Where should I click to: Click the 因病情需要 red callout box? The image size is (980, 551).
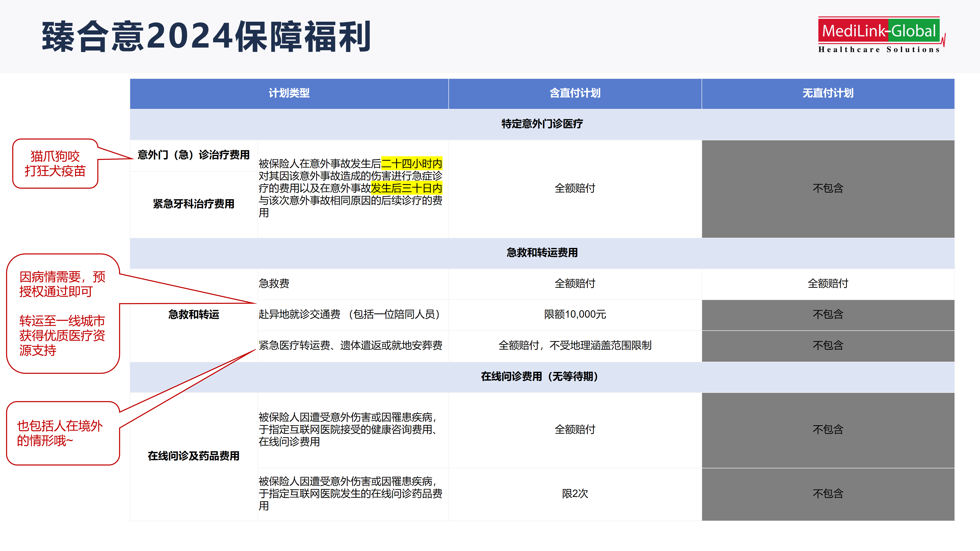tap(63, 314)
